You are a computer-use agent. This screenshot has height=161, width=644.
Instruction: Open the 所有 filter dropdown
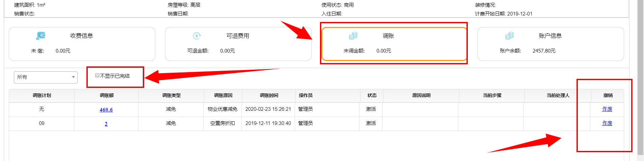pos(46,77)
